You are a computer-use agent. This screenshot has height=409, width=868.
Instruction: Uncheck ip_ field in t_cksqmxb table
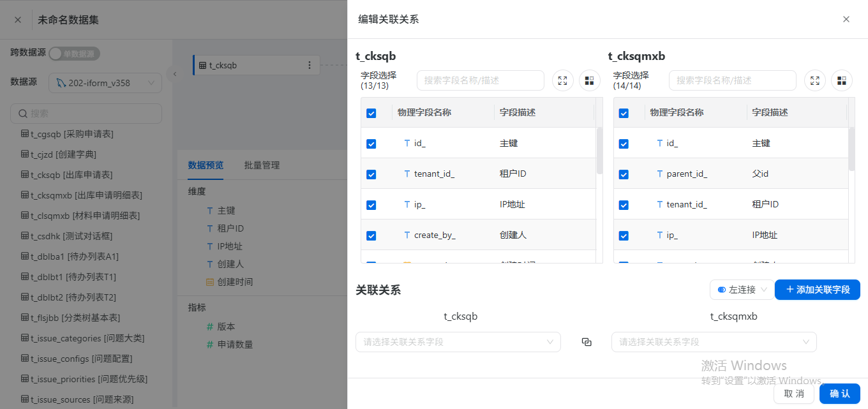[624, 235]
